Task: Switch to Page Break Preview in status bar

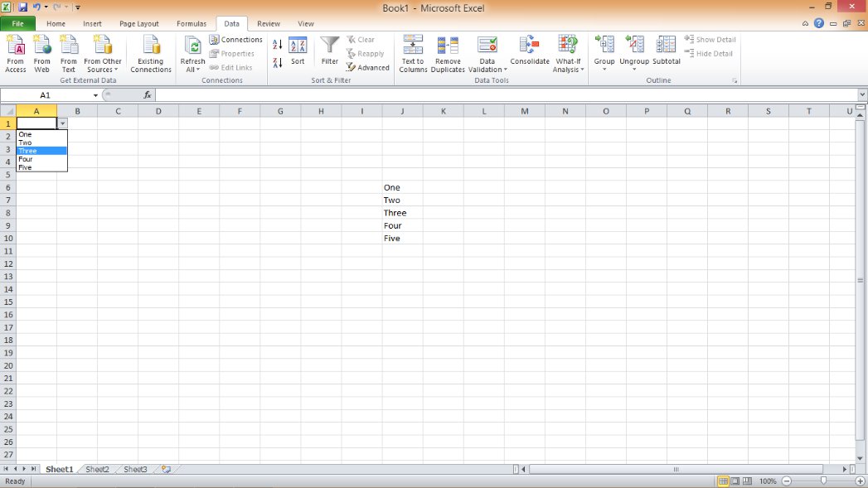Action: pyautogui.click(x=748, y=481)
